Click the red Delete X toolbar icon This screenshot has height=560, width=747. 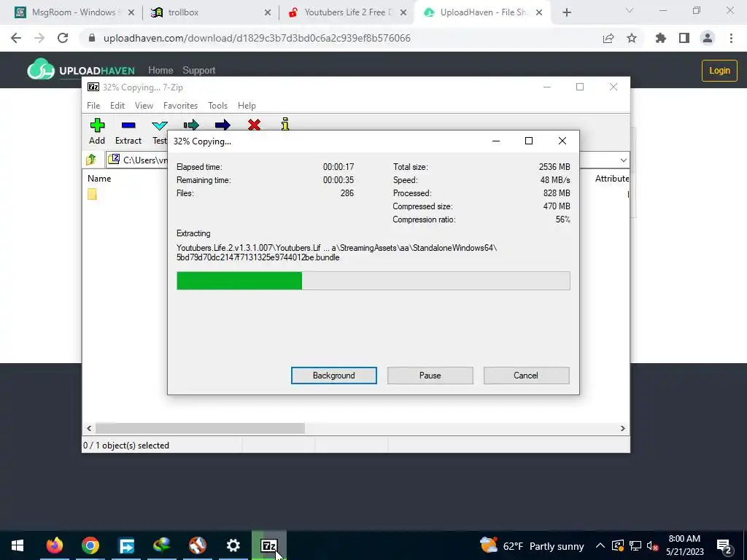coord(255,125)
